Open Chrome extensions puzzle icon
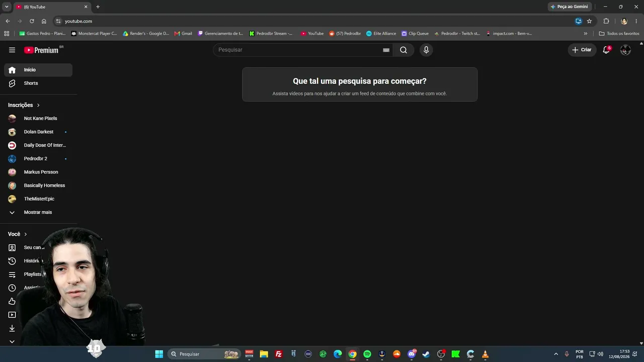The height and width of the screenshot is (362, 644). coord(606,21)
